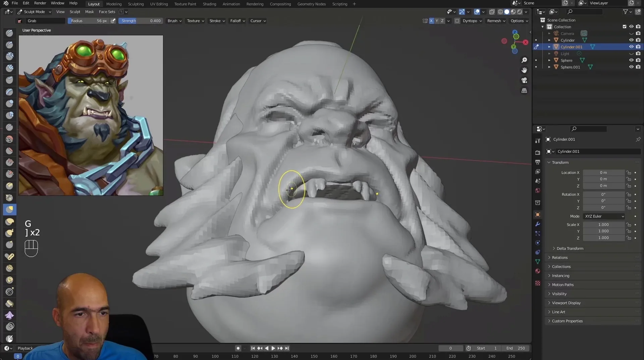Toggle Z axis symmetry
This screenshot has width=644, height=360.
pyautogui.click(x=442, y=21)
